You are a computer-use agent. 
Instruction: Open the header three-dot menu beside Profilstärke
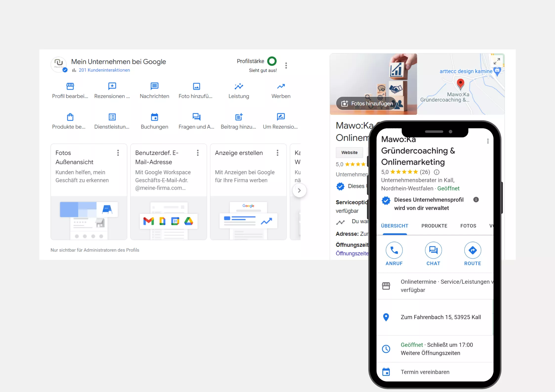point(286,65)
